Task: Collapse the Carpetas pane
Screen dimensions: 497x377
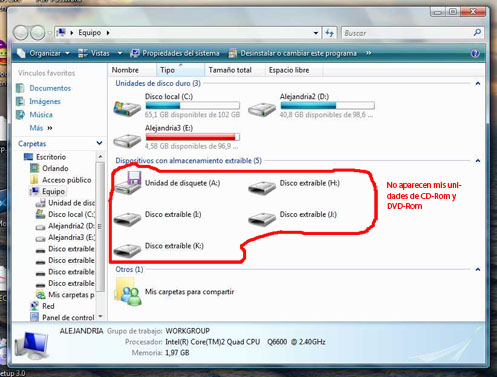Action: (x=99, y=143)
